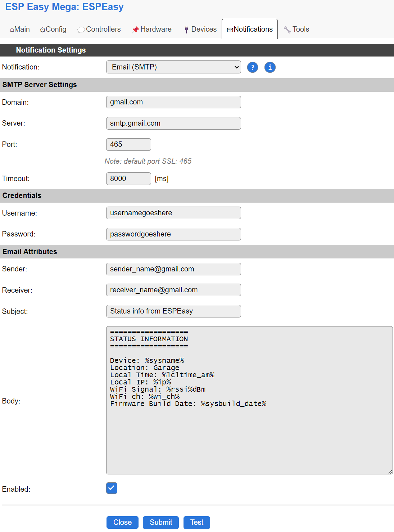
Task: Select the Tools tab with wrench icon
Action: (296, 29)
